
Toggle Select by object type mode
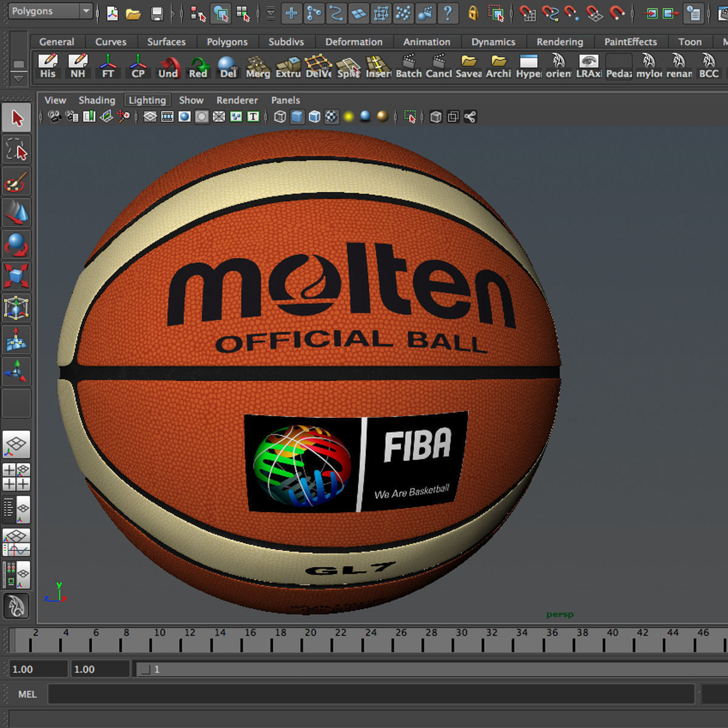coord(221,13)
